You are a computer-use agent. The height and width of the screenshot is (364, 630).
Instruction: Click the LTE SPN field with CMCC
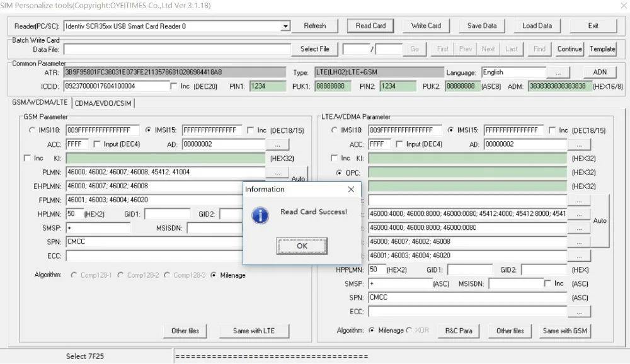[467, 298]
